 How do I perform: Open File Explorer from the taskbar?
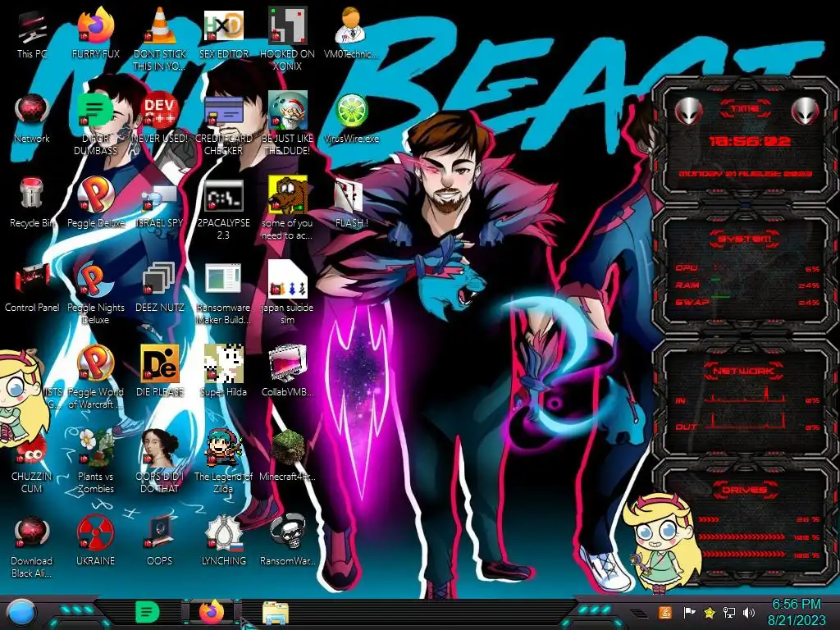point(276,613)
